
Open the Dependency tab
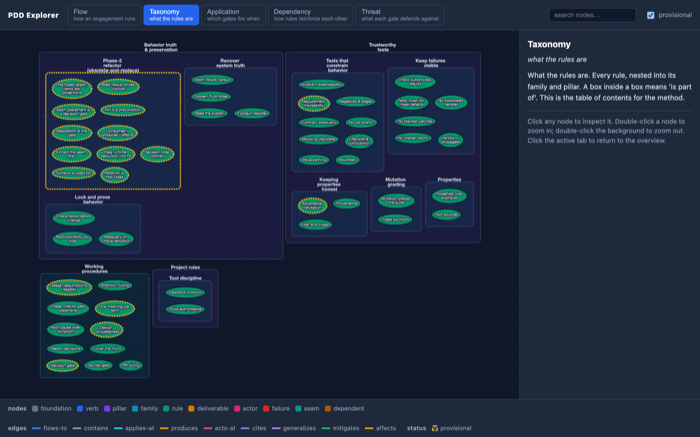[310, 15]
